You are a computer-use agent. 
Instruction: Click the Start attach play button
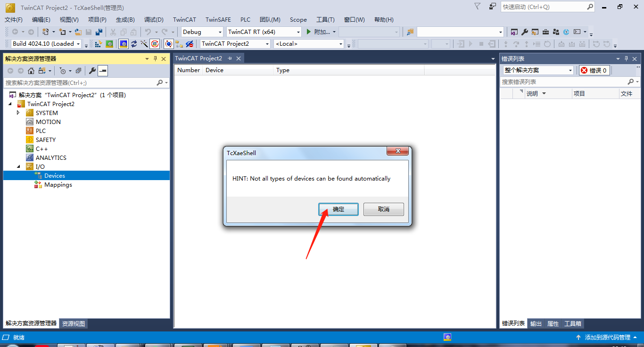point(309,32)
